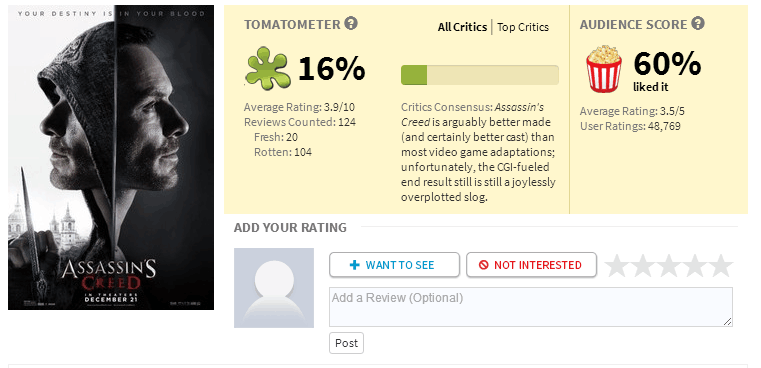The image size is (761, 368).
Task: Click the Add a Review text field
Action: pyautogui.click(x=531, y=307)
